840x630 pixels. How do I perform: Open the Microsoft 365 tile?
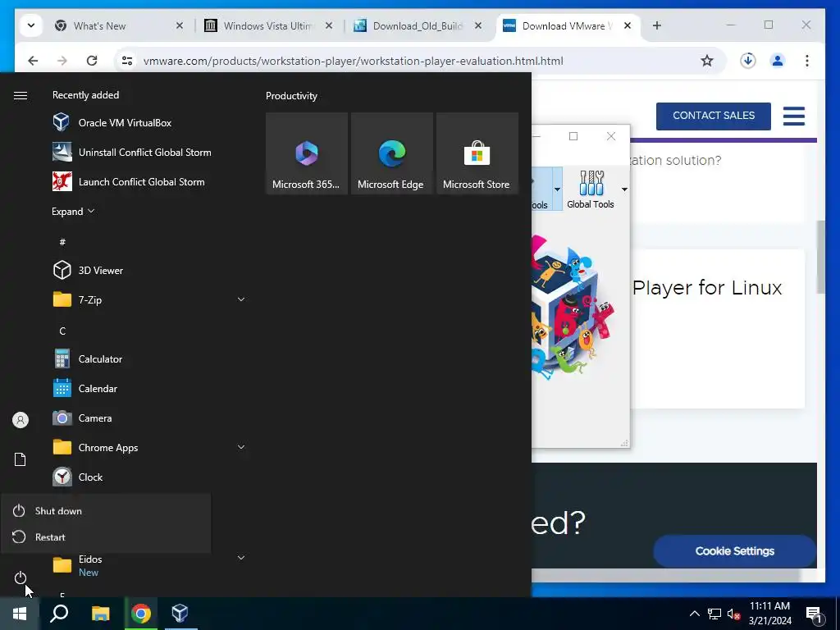click(x=307, y=153)
